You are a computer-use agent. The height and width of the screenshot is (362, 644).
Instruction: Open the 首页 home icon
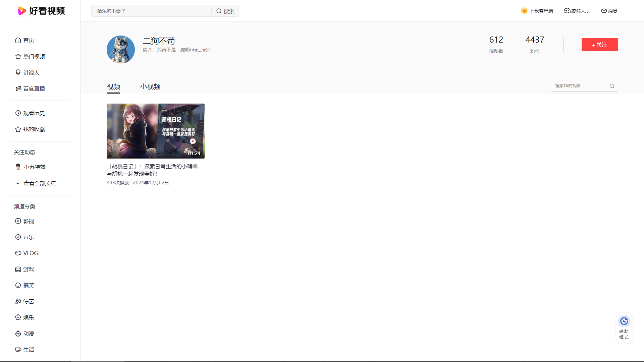(x=18, y=41)
